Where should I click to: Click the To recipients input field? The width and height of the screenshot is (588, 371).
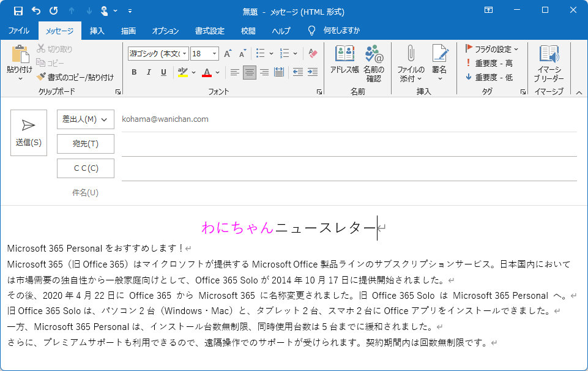pyautogui.click(x=349, y=144)
